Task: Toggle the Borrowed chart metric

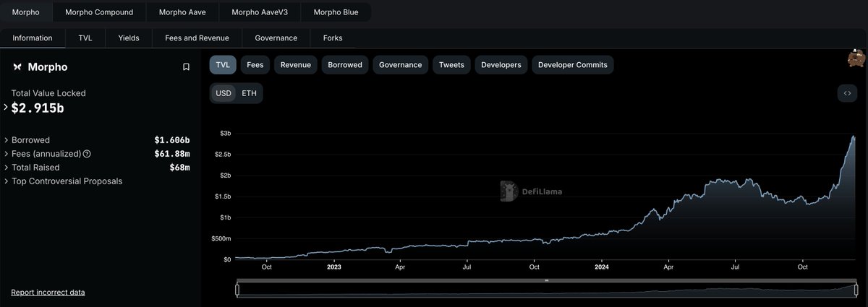Action: [345, 65]
